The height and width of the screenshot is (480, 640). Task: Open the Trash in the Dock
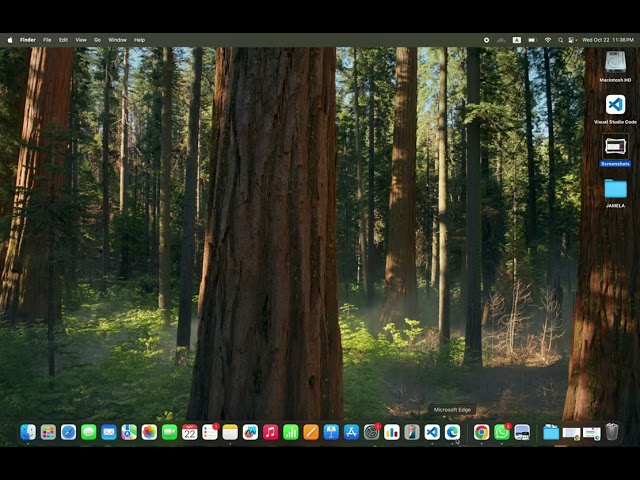point(612,432)
